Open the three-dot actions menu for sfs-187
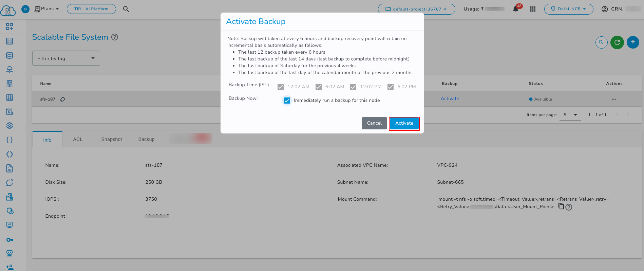Viewport: 644px width, 271px height. 613,99
